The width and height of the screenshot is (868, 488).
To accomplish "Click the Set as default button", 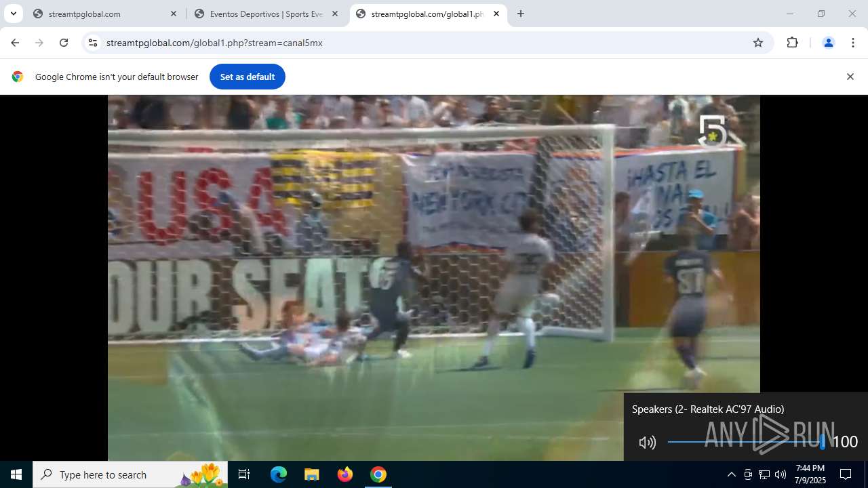I will click(x=248, y=77).
